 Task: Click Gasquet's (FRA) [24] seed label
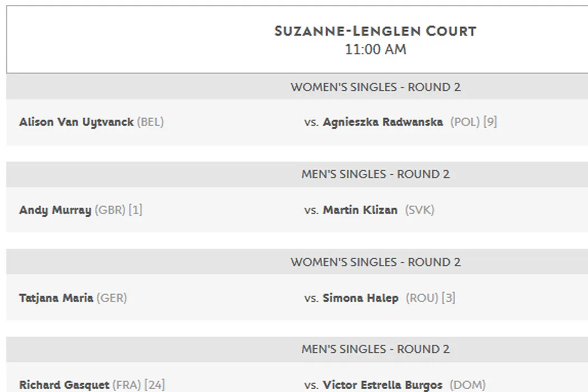click(138, 385)
